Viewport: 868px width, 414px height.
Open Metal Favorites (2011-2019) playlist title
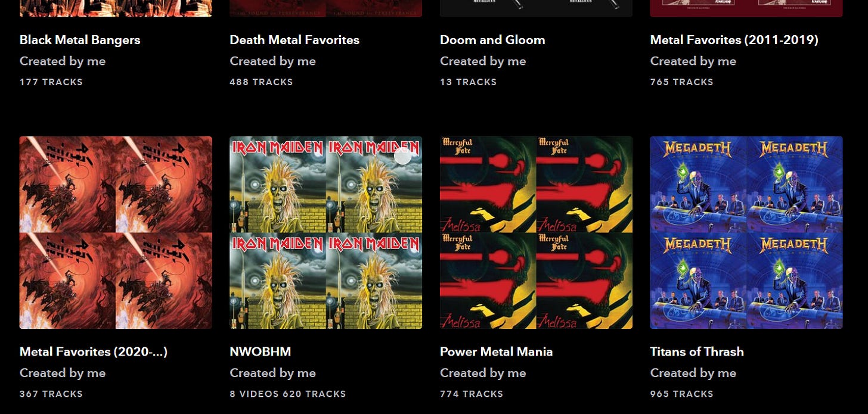[x=734, y=40]
